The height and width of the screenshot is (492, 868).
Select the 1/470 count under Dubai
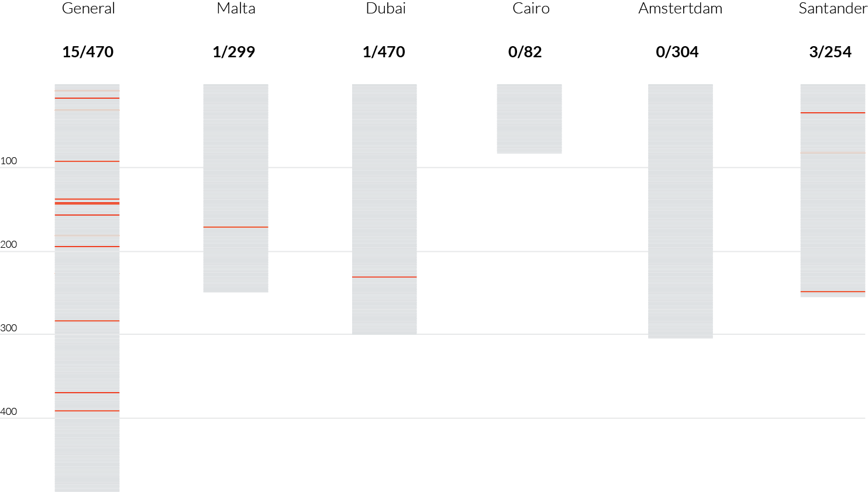[384, 52]
